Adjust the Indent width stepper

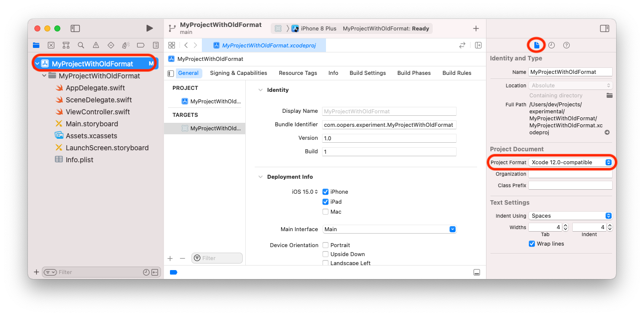point(610,227)
